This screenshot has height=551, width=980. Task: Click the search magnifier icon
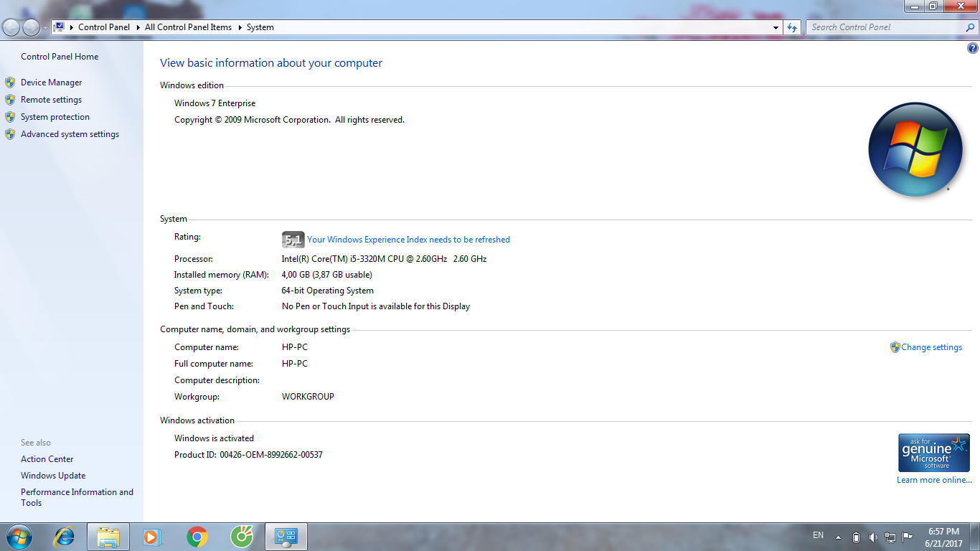click(971, 27)
